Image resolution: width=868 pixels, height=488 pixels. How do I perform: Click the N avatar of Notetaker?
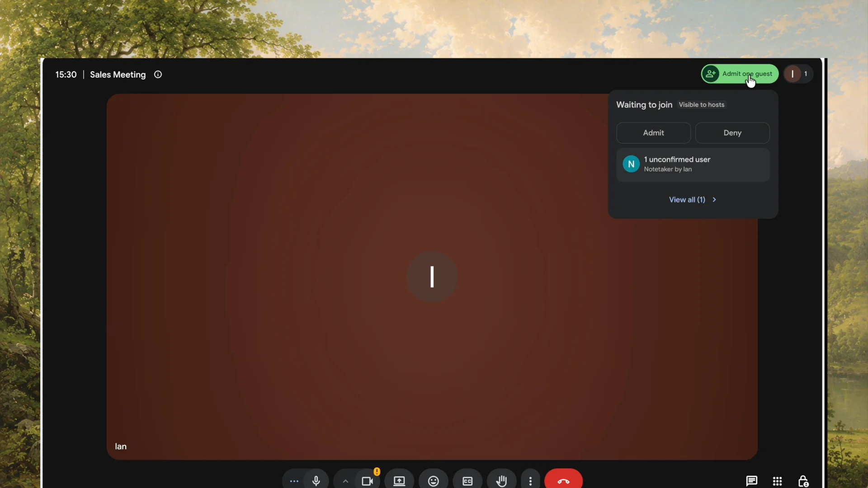(x=631, y=164)
